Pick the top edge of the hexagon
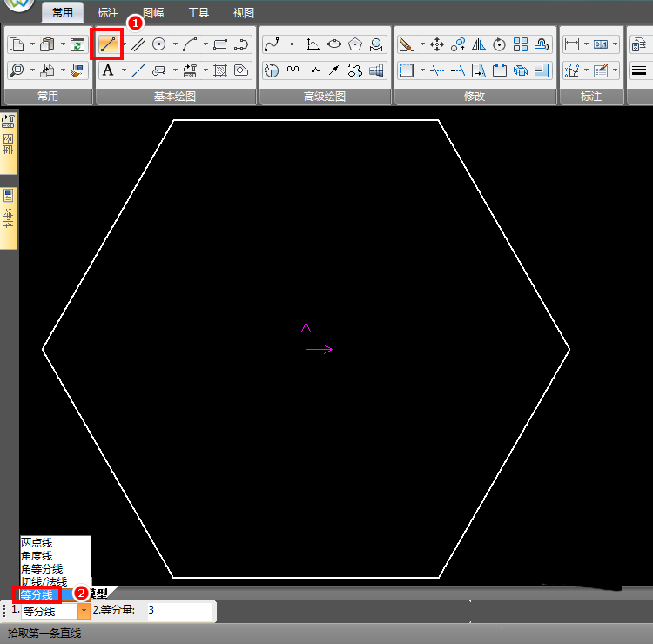The height and width of the screenshot is (644, 653). pyautogui.click(x=306, y=120)
